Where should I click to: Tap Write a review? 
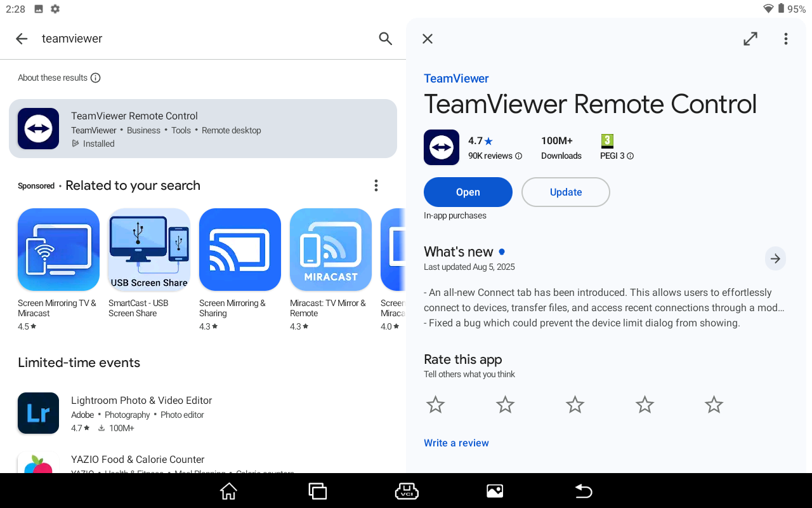(x=456, y=443)
